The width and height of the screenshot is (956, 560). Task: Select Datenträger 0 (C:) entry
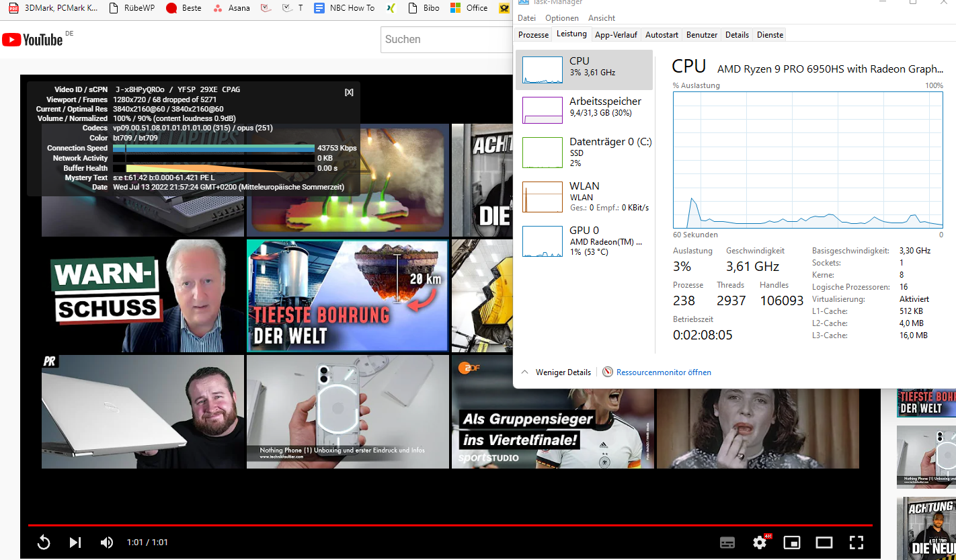pos(584,152)
